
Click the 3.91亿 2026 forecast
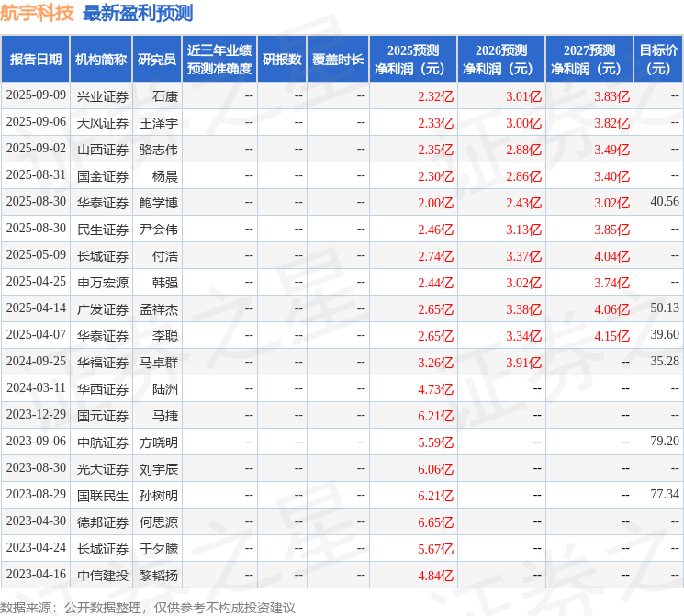tap(523, 363)
